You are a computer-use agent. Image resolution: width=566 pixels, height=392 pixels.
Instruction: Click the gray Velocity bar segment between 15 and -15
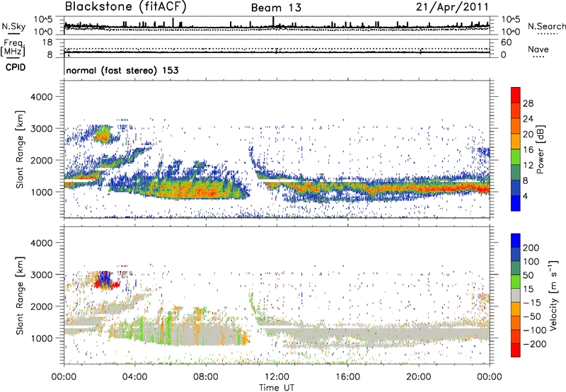[516, 295]
